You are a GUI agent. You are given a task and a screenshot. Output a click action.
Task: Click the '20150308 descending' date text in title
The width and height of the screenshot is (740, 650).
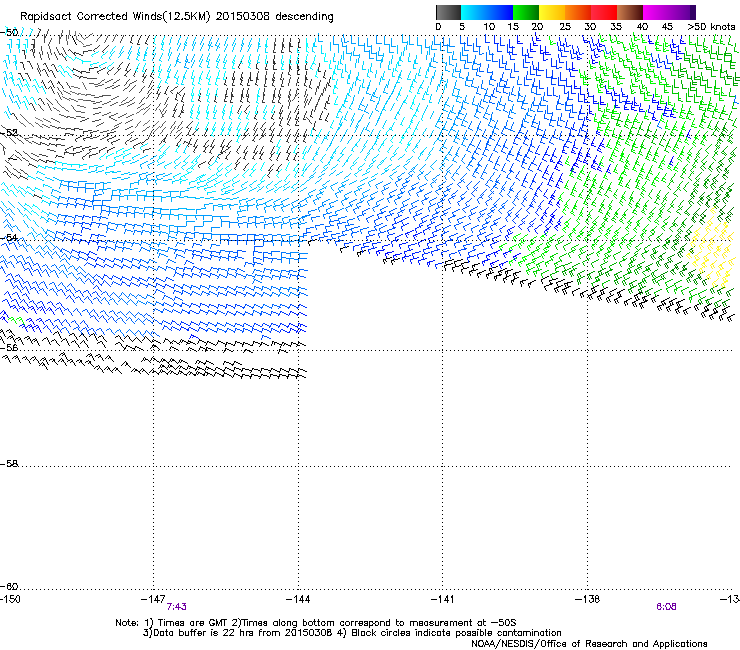pyautogui.click(x=275, y=16)
